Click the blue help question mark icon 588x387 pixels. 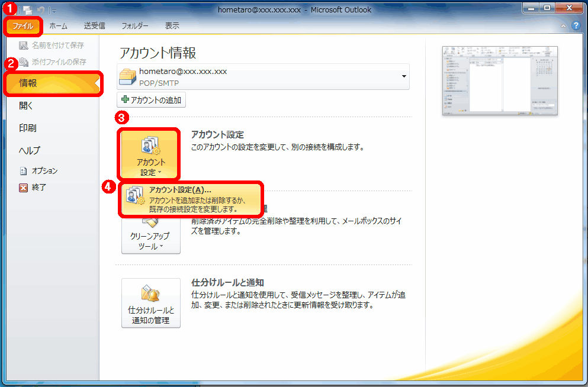tap(576, 25)
